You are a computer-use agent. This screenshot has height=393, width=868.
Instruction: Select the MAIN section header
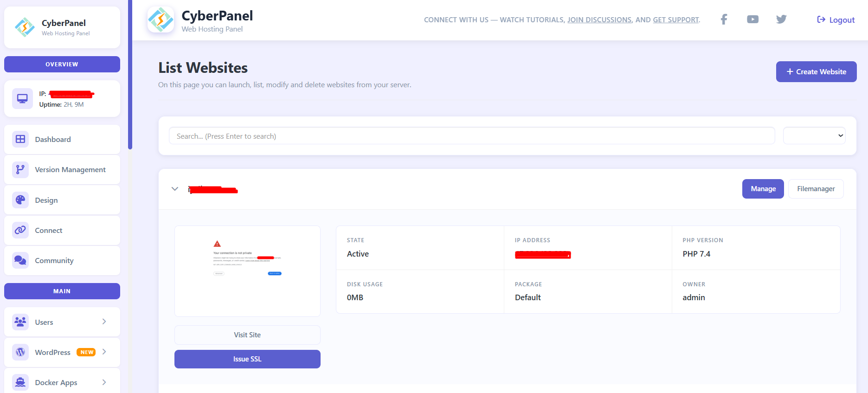tap(62, 291)
